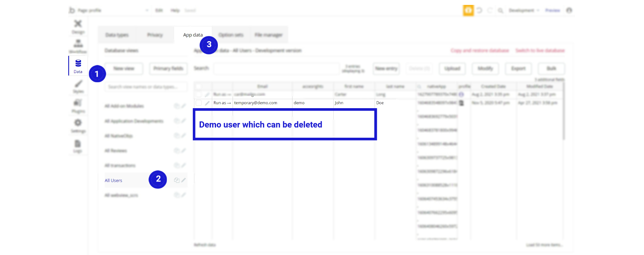Click the pencil icon next to All Users
644x255 pixels.
coord(183,180)
